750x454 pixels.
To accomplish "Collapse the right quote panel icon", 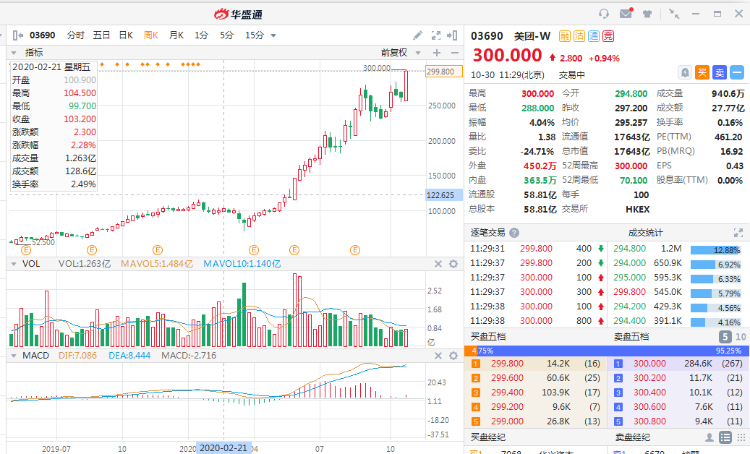I will pyautogui.click(x=452, y=35).
